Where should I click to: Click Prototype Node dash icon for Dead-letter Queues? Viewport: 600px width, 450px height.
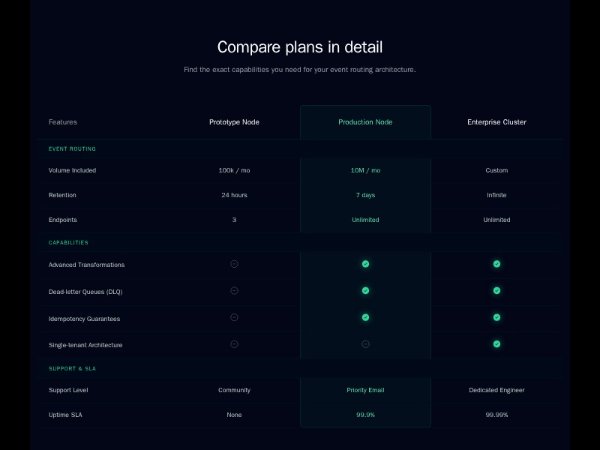pos(234,290)
